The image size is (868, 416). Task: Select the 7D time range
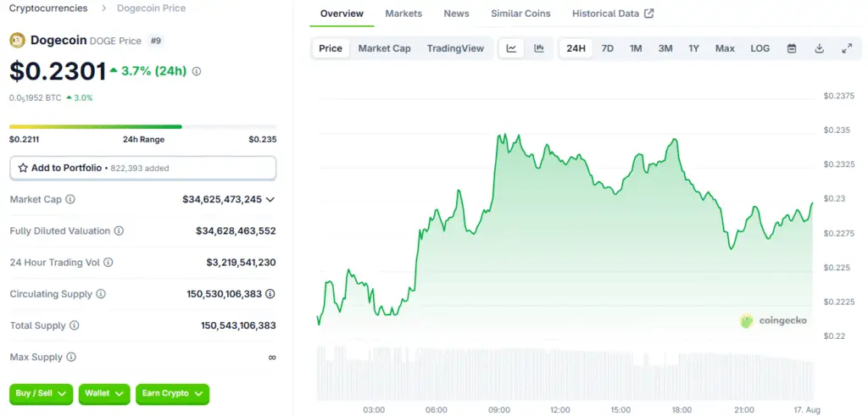[607, 48]
